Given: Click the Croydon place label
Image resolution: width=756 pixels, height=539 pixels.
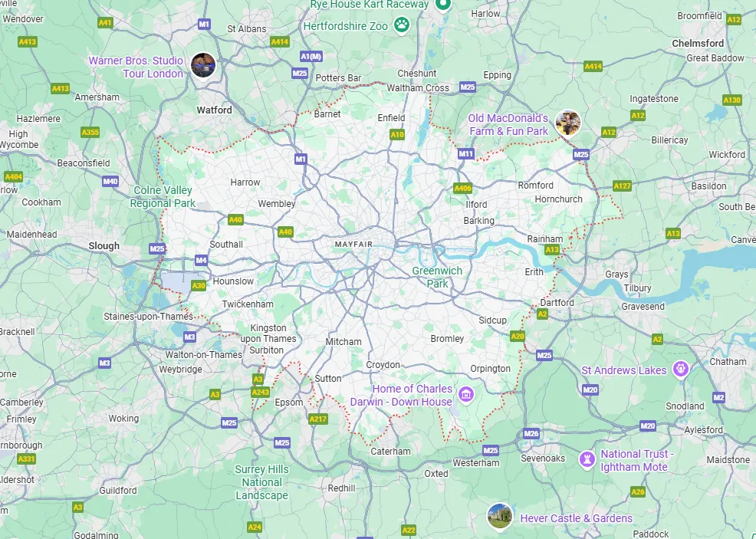Looking at the screenshot, I should tap(383, 364).
